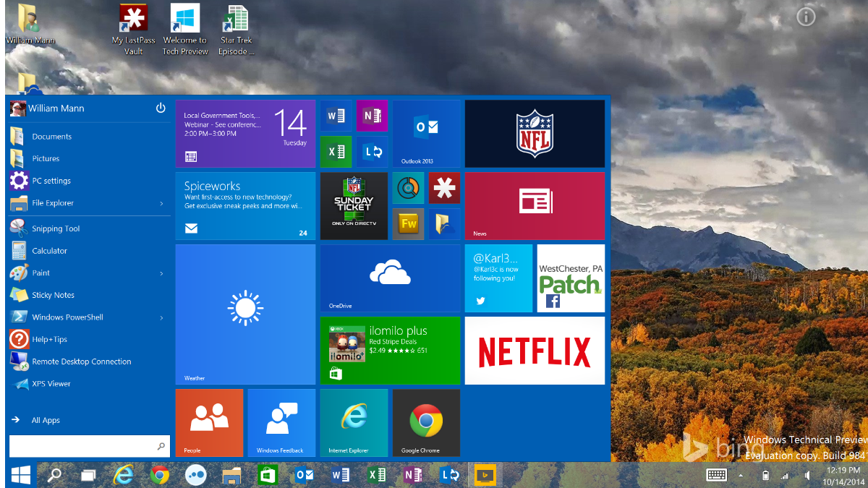
Task: Open the People tile
Action: [209, 423]
